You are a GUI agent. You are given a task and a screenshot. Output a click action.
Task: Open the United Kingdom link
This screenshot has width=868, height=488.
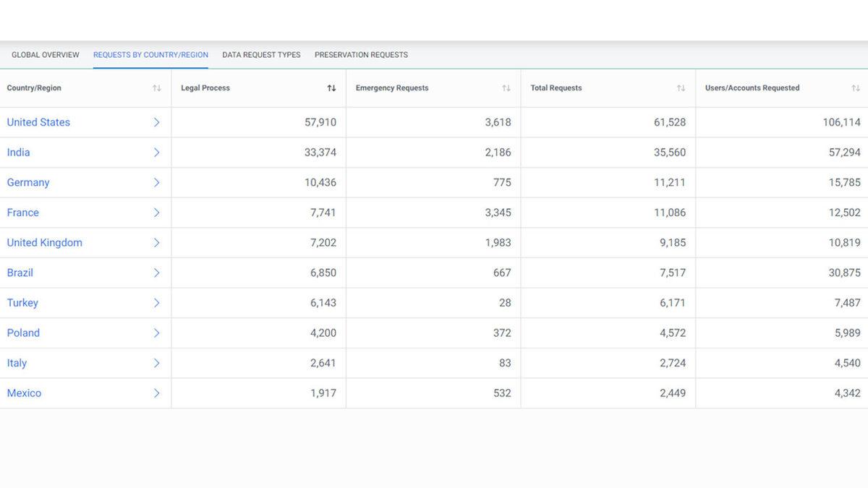45,243
